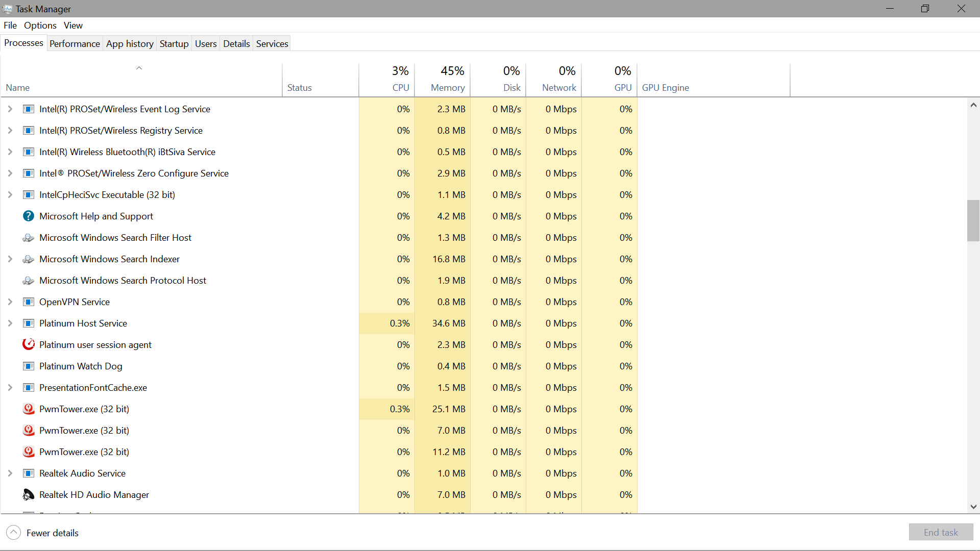980x551 pixels.
Task: Switch to the Details tab
Action: (x=236, y=44)
